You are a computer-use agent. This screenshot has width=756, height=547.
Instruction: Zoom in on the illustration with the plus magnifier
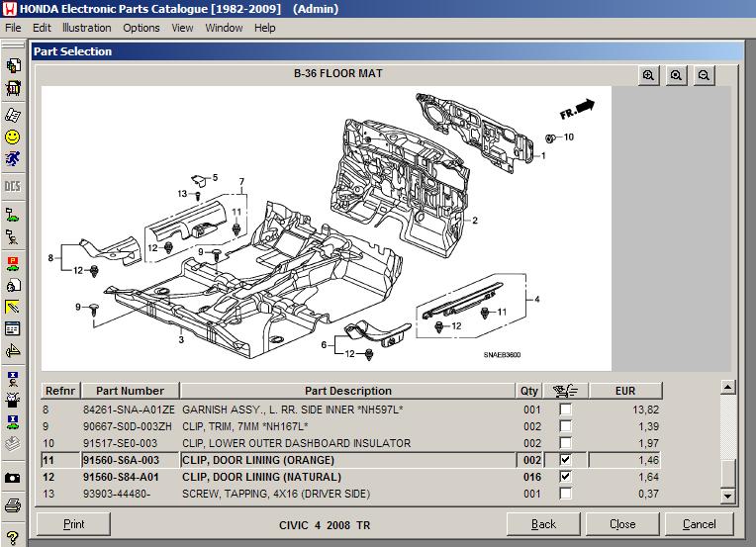coord(648,75)
